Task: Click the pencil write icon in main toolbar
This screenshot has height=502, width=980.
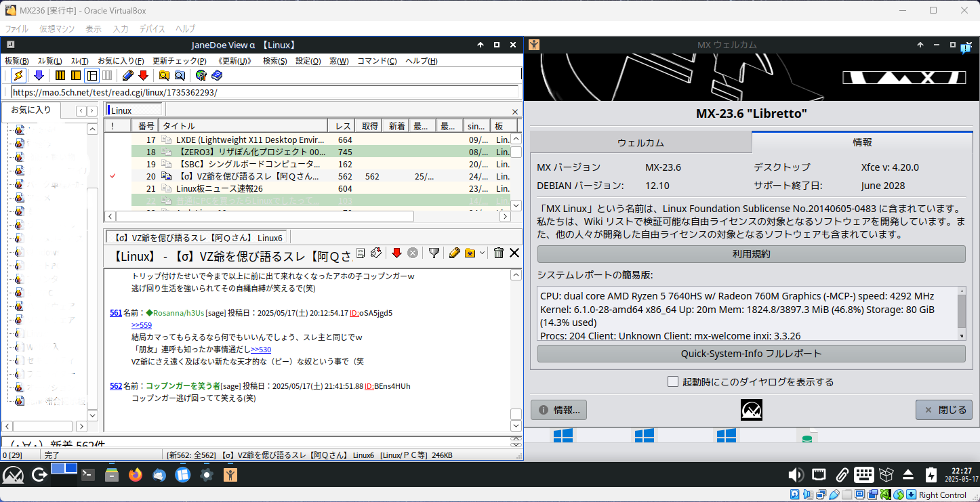Action: coord(127,75)
